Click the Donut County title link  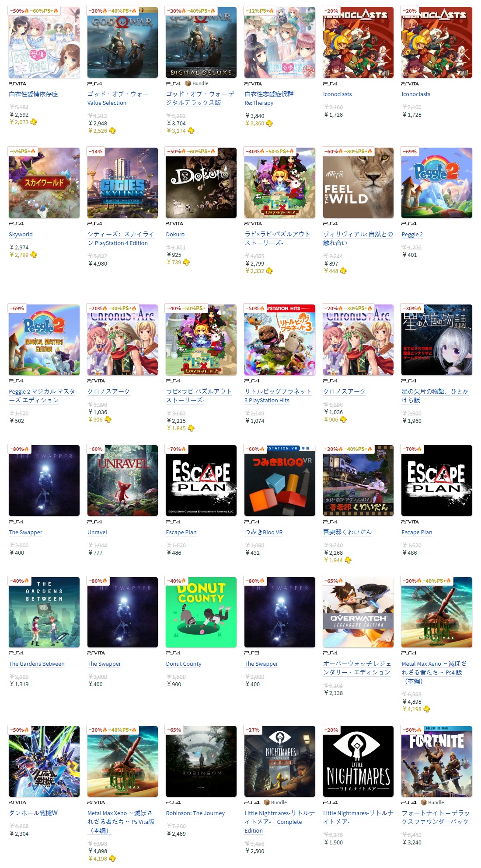click(184, 664)
